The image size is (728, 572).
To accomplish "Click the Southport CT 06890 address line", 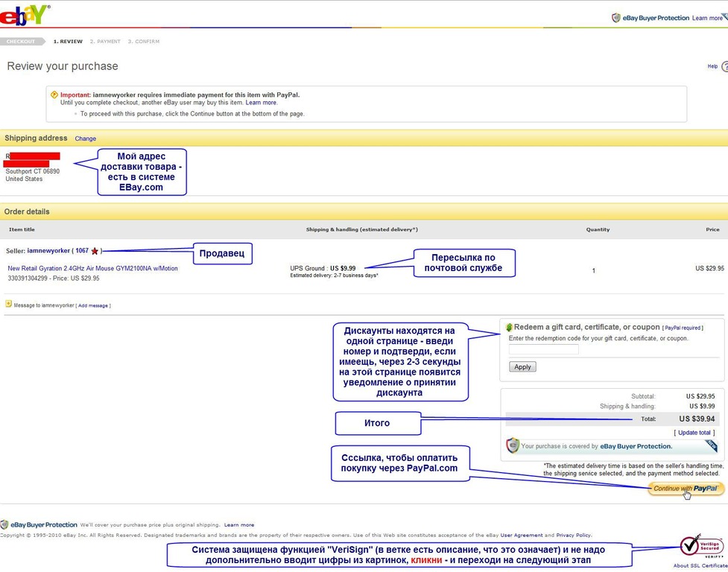I will point(33,171).
